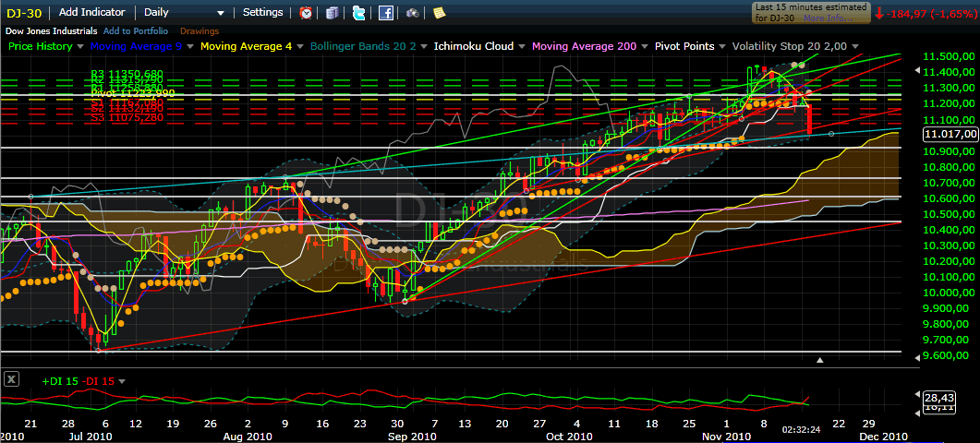The image size is (980, 443).
Task: Click the Dow Jones Industrials title
Action: pyautogui.click(x=52, y=30)
